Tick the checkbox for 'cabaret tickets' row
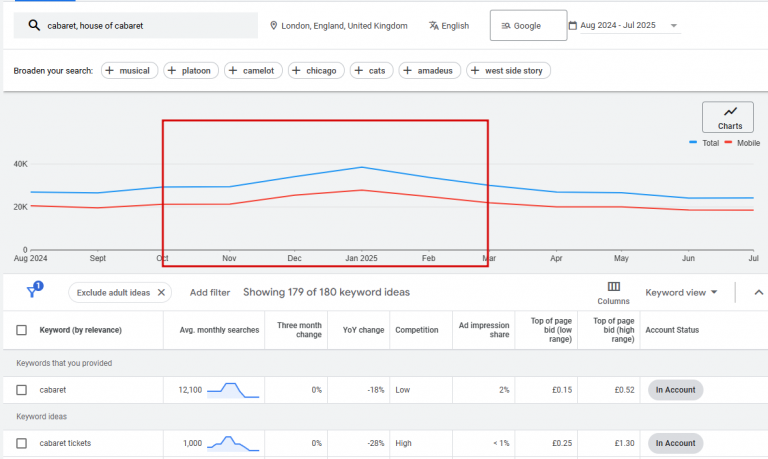768x459 pixels. 22,443
